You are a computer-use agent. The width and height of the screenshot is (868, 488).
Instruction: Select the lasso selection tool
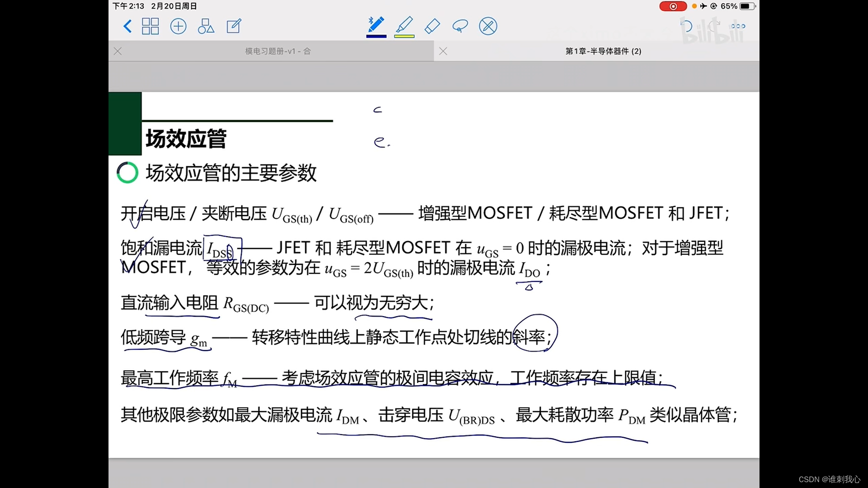(460, 26)
